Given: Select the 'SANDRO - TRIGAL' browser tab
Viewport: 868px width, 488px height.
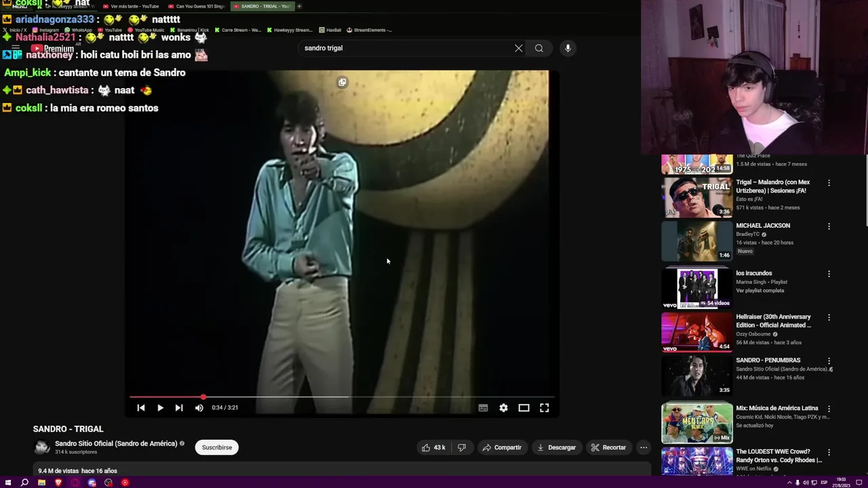Looking at the screenshot, I should coord(262,6).
